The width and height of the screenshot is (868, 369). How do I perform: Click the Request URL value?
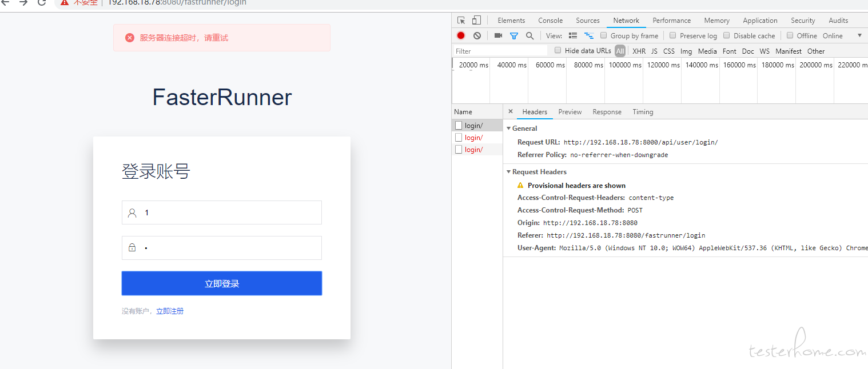point(640,142)
